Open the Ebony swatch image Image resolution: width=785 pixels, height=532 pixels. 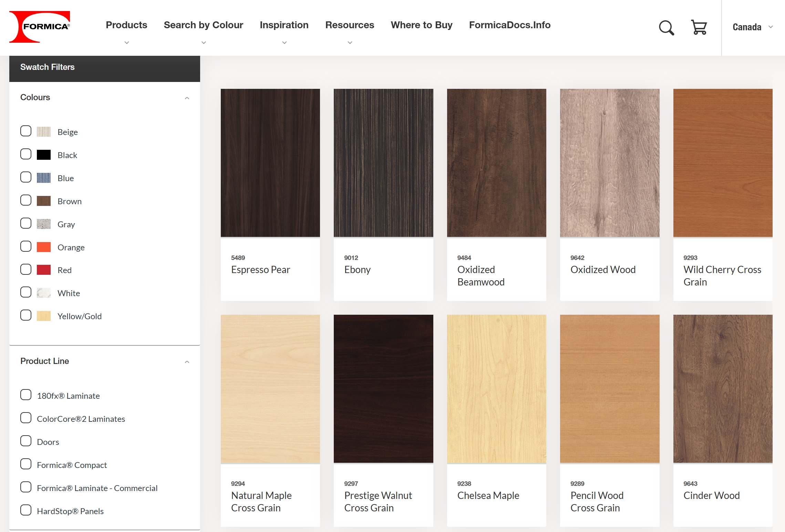(383, 163)
